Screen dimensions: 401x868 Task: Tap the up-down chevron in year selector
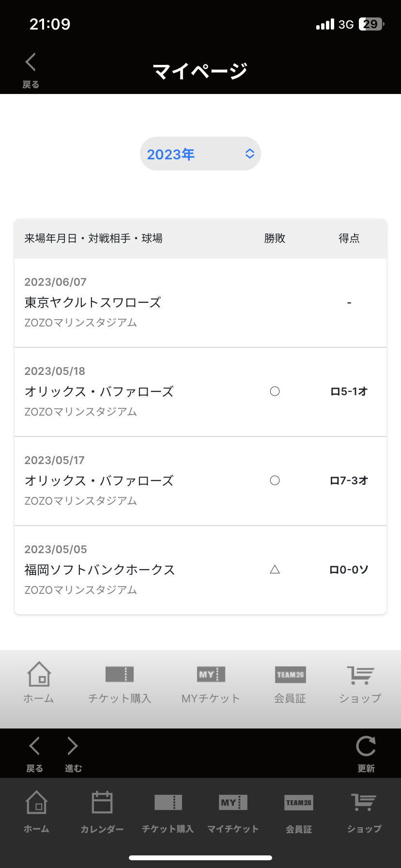(x=250, y=154)
